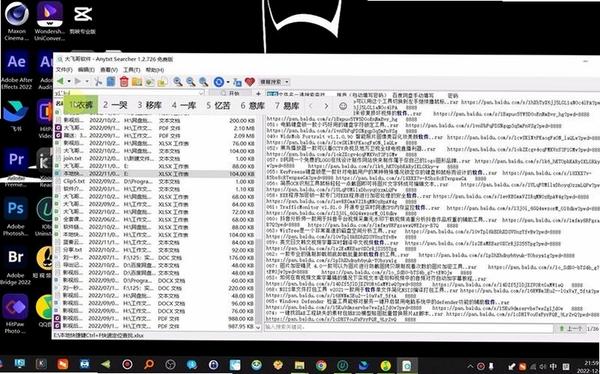Viewport: 600px width, 374px height.
Task: Choose IME candidate 4 一库
Action: click(184, 106)
